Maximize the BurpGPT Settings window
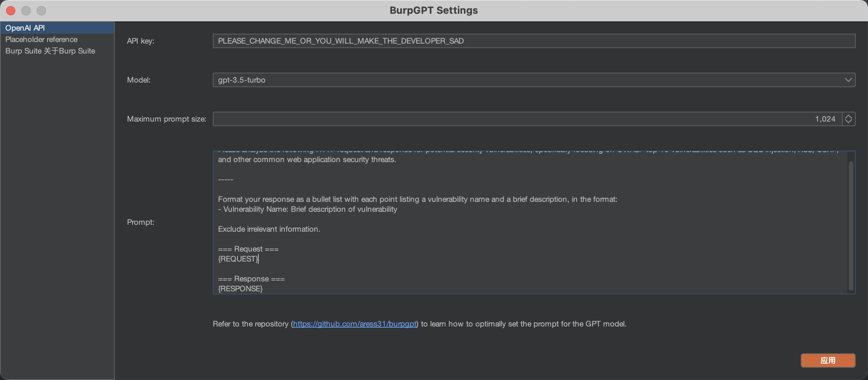 (41, 11)
